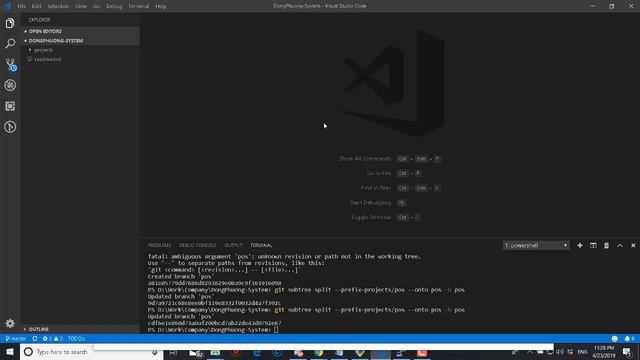This screenshot has width=640, height=360.
Task: Click the terminal prompt input line
Action: [276, 330]
